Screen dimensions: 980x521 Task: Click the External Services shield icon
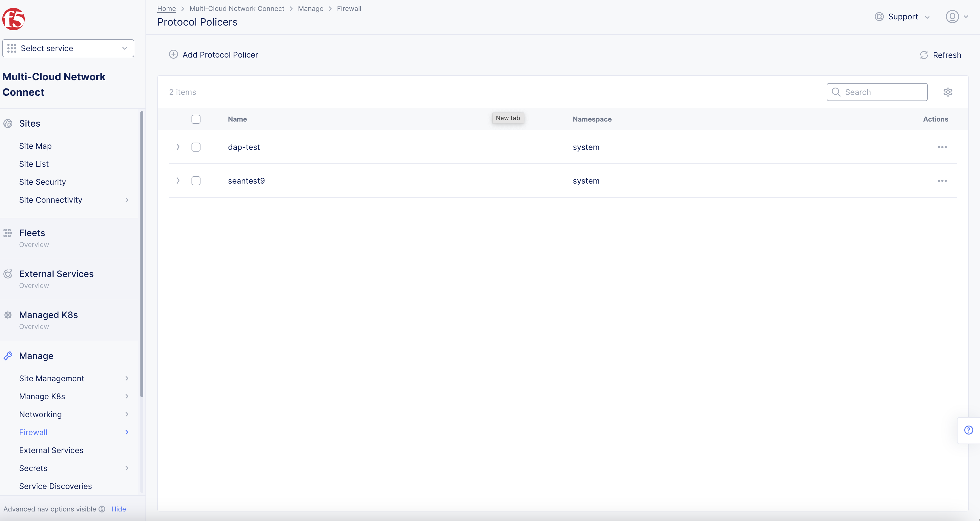[8, 273]
